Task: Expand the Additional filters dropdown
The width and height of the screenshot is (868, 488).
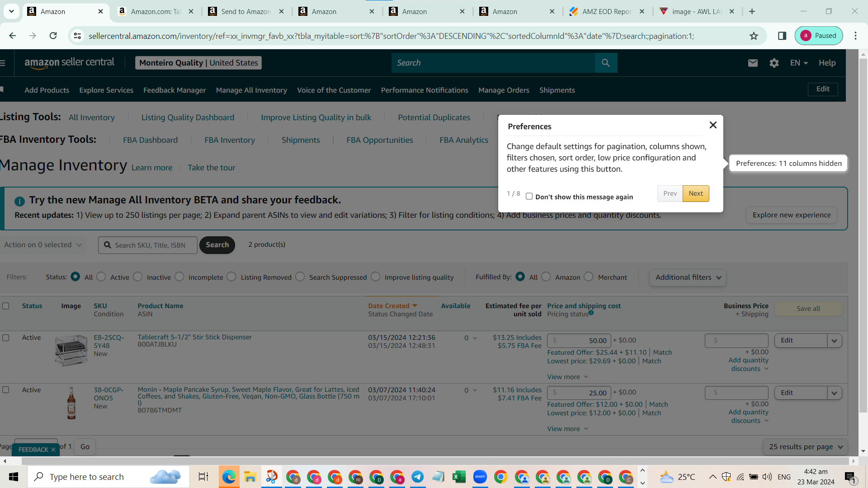Action: pos(688,277)
